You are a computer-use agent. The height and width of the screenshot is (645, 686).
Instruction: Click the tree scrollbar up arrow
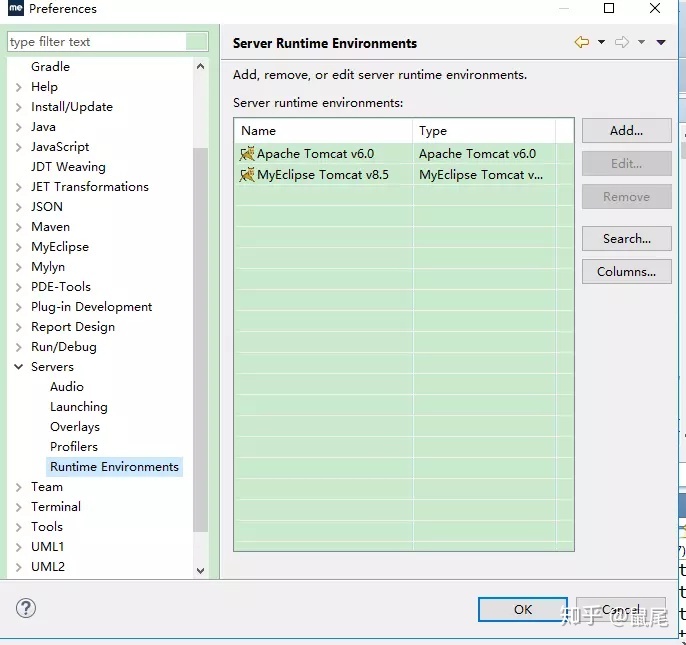click(x=200, y=67)
